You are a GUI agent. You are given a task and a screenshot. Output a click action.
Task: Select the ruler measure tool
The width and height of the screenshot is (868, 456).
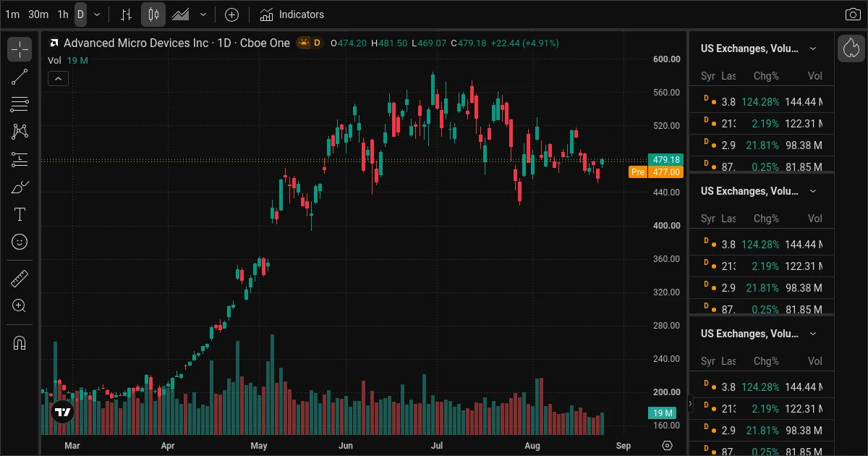20,279
